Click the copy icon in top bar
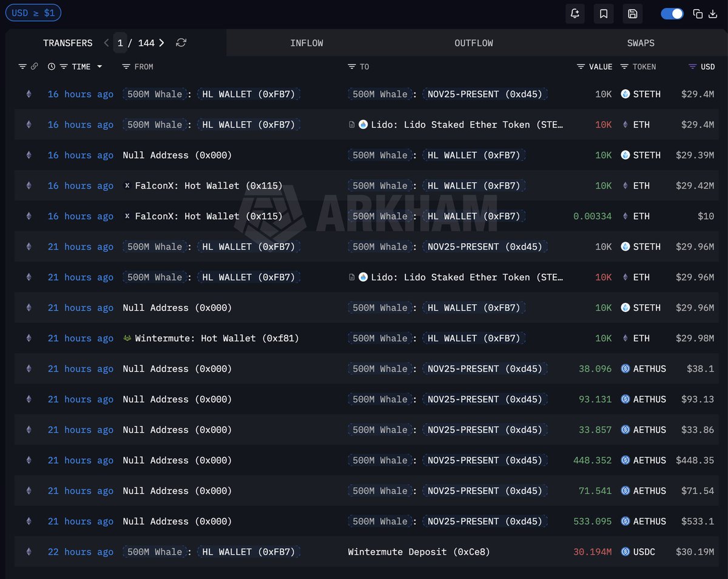The image size is (728, 579). pos(698,13)
